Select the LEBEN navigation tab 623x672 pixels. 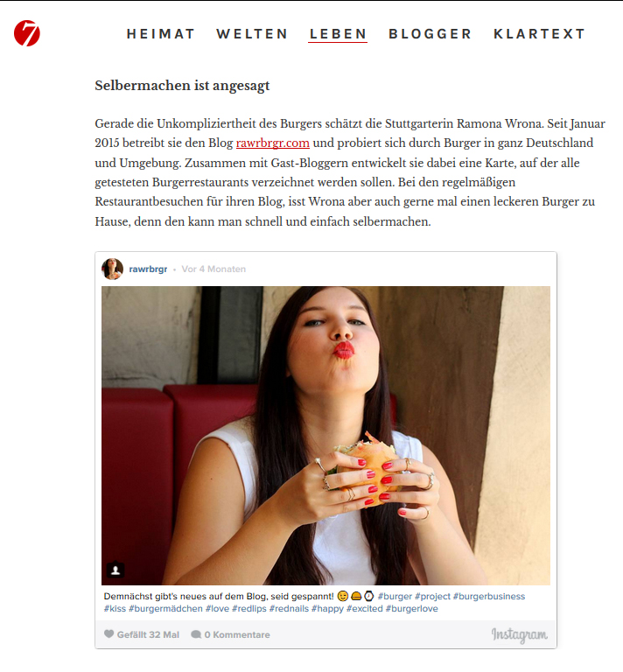[338, 34]
